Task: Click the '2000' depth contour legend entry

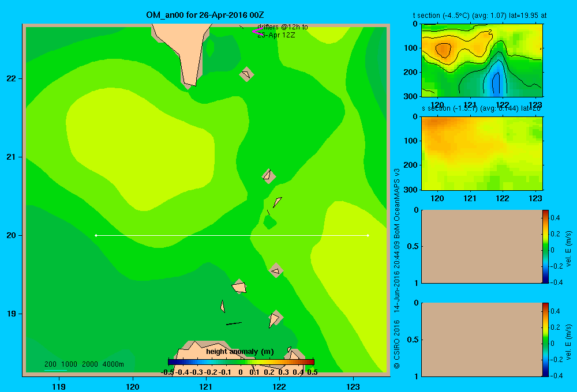Action: pos(90,364)
